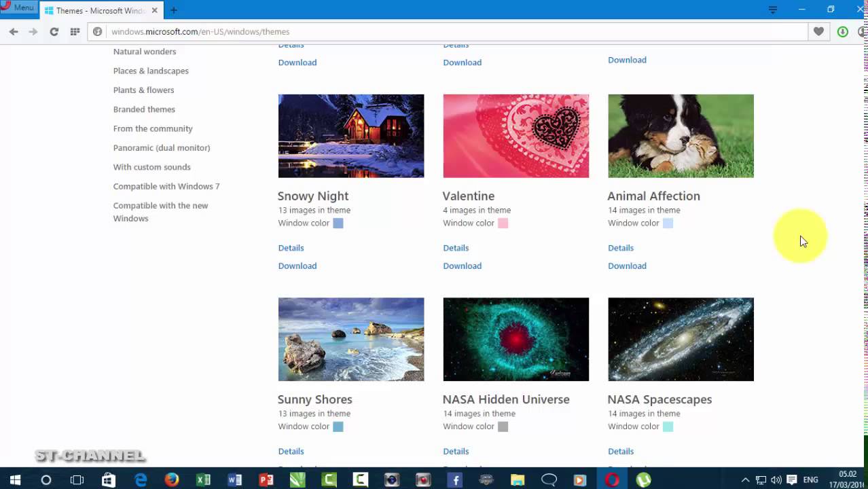
Task: Click the Snowy Night title
Action: [313, 196]
